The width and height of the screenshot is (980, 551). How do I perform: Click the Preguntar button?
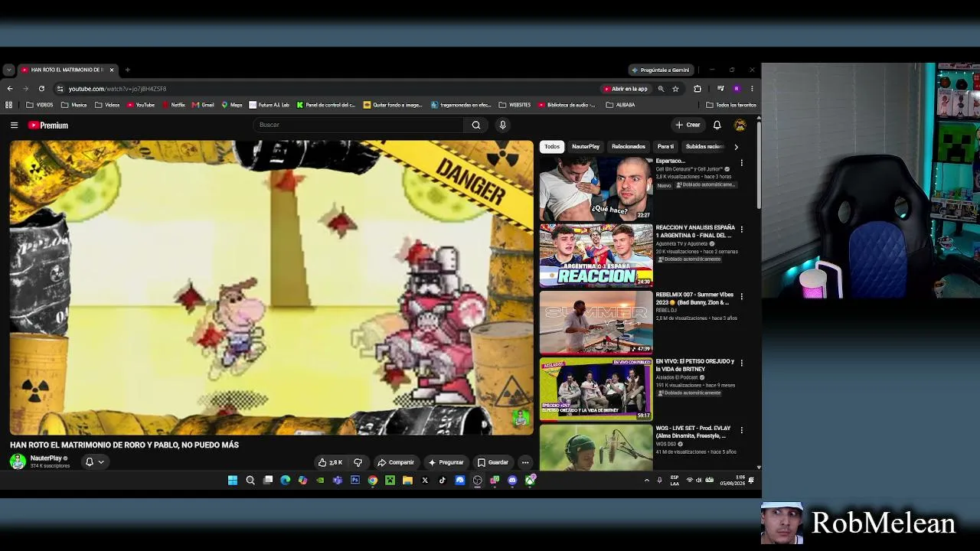tap(446, 462)
